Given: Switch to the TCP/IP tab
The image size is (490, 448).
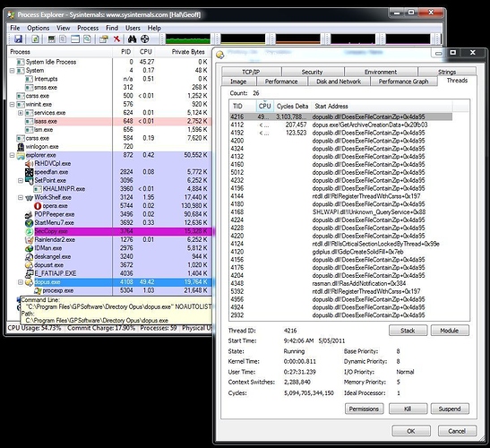Looking at the screenshot, I should (251, 72).
